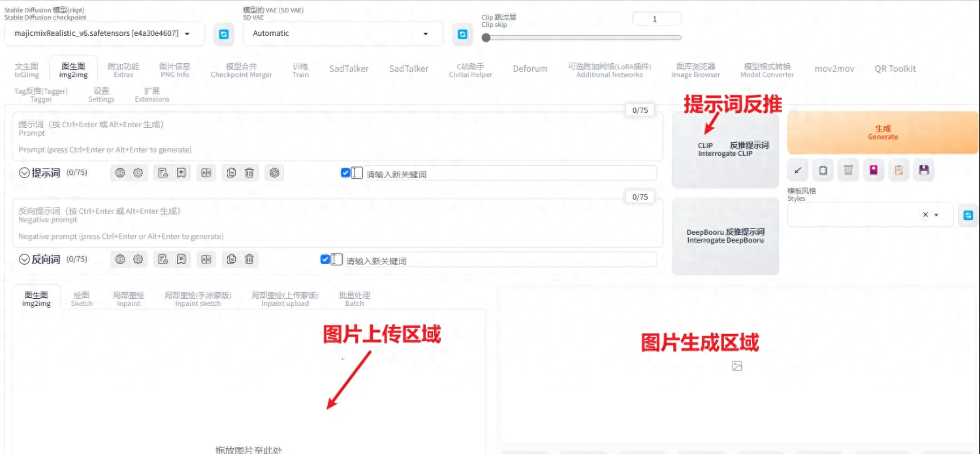Open prompt settings via the gear icon
The width and height of the screenshot is (980, 454).
(x=138, y=173)
